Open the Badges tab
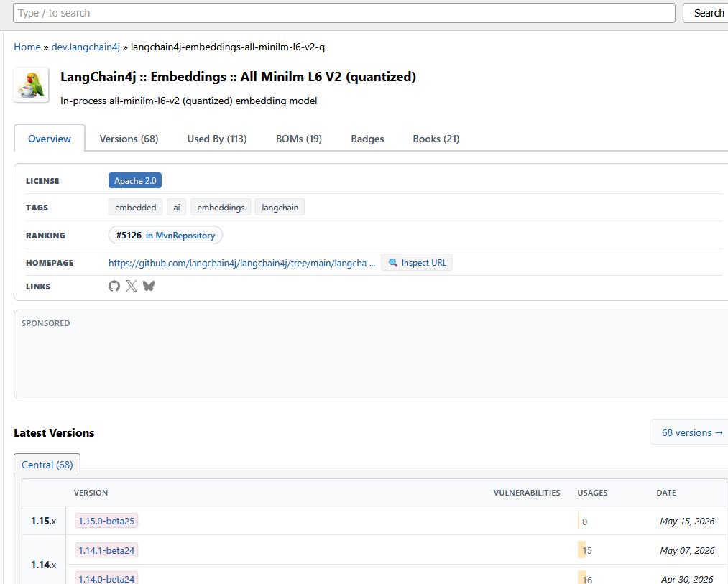The height and width of the screenshot is (584, 728). pos(367,139)
